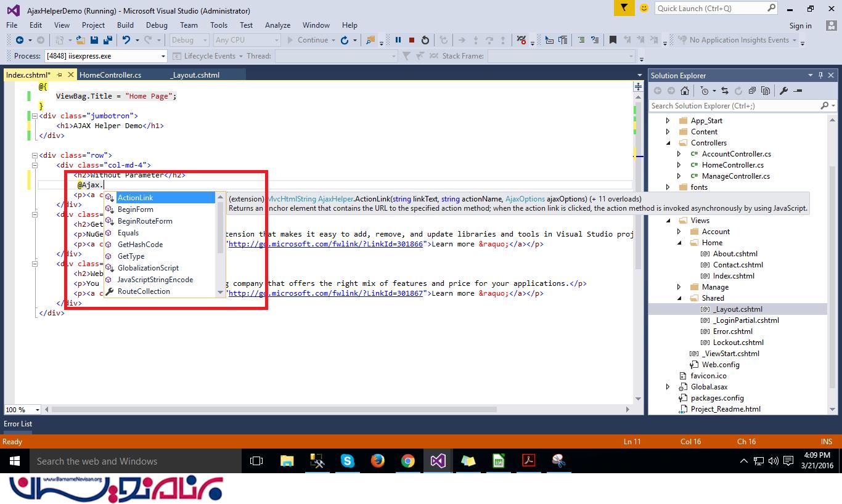Click the Search Solution Explorer input field
842x504 pixels.
(x=734, y=106)
